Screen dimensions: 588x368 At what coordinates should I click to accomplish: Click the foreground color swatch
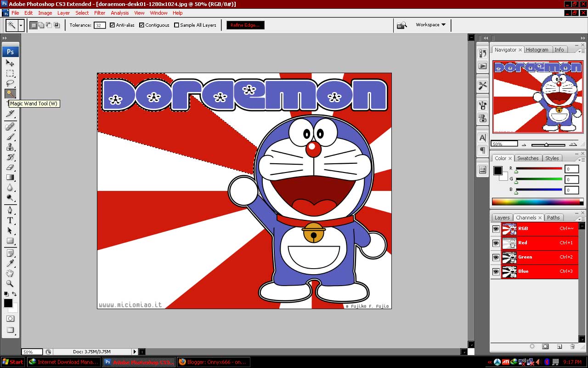pos(7,303)
